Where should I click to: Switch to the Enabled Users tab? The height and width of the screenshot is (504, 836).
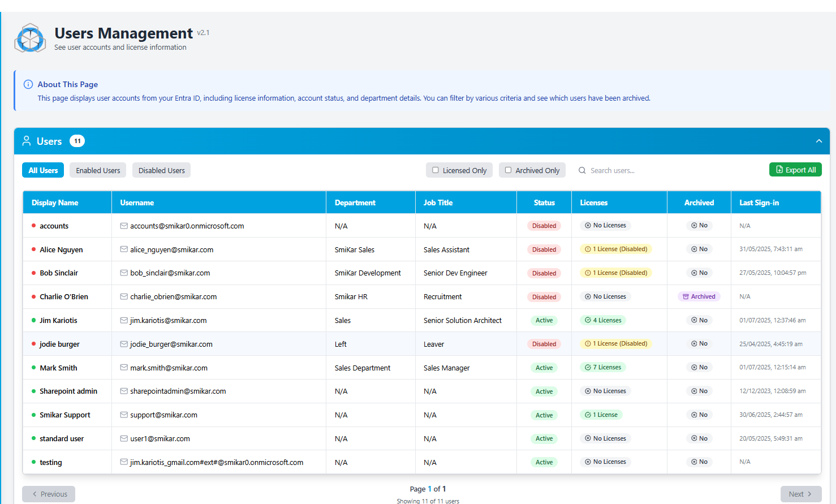click(x=98, y=170)
